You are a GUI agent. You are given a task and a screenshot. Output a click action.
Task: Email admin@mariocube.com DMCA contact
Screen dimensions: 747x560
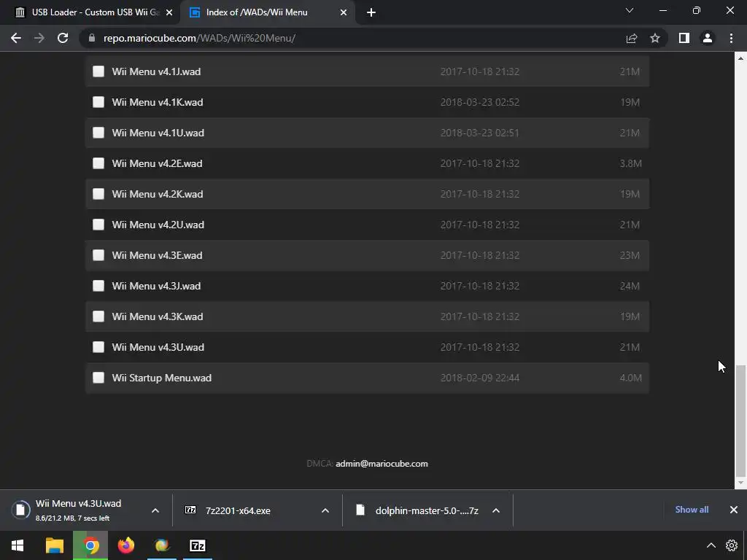pos(382,463)
